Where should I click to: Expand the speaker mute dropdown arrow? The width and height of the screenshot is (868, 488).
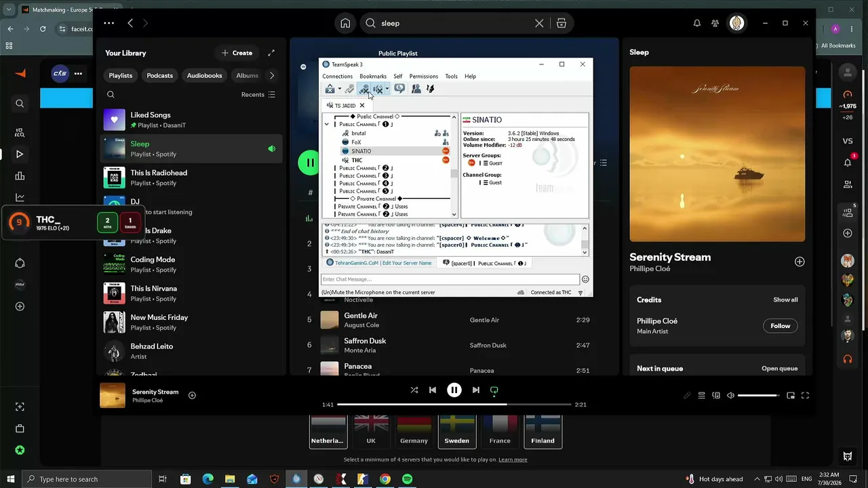[x=387, y=89]
